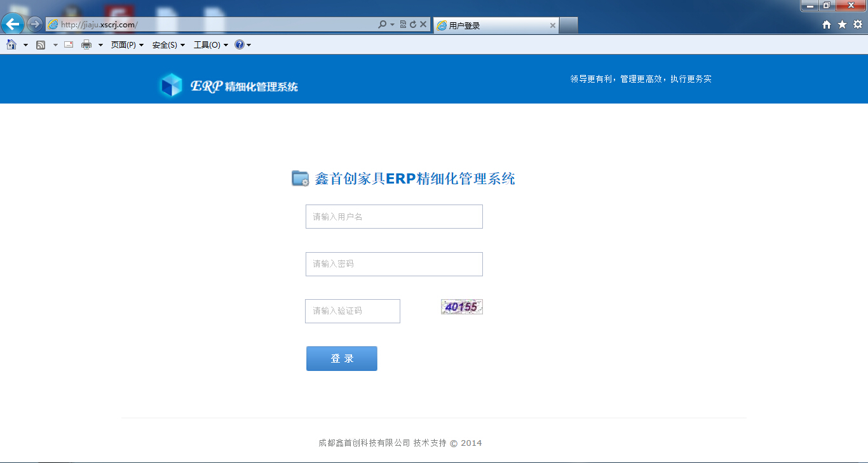Open a new blank tab

point(569,25)
